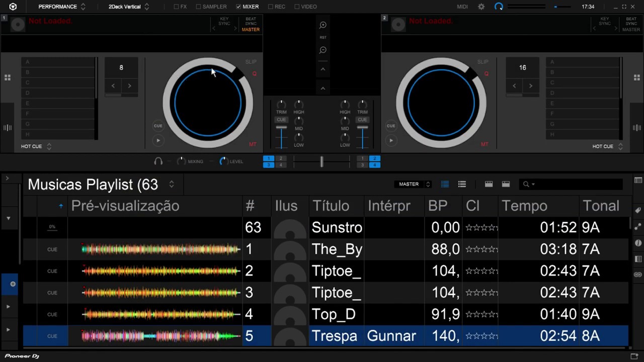This screenshot has width=644, height=362.
Task: Select Trespa track row by Gunnar
Action: pos(326,336)
